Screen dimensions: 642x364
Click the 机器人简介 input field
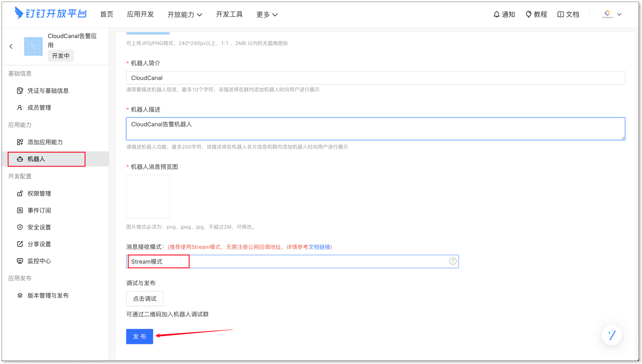[x=375, y=78]
